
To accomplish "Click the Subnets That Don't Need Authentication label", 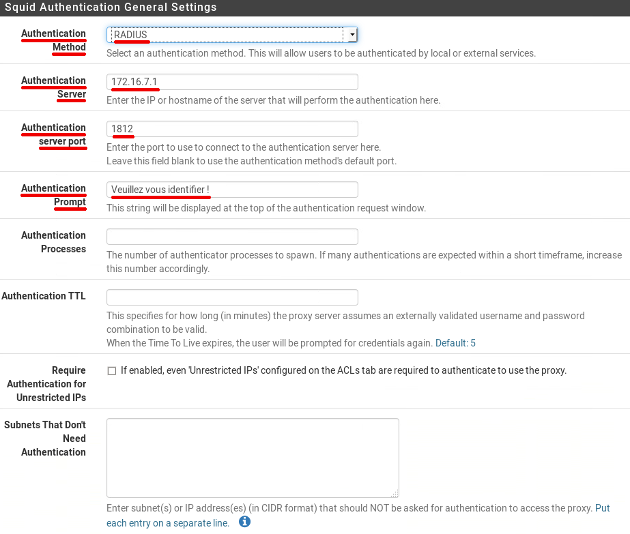I will (45, 438).
